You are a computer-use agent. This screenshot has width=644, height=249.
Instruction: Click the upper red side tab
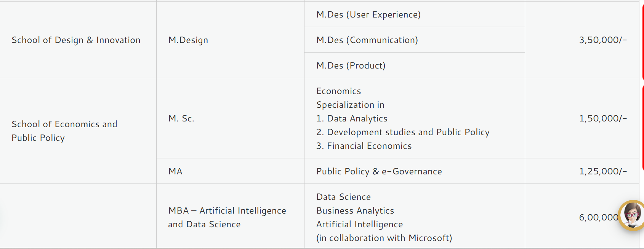coord(642,40)
